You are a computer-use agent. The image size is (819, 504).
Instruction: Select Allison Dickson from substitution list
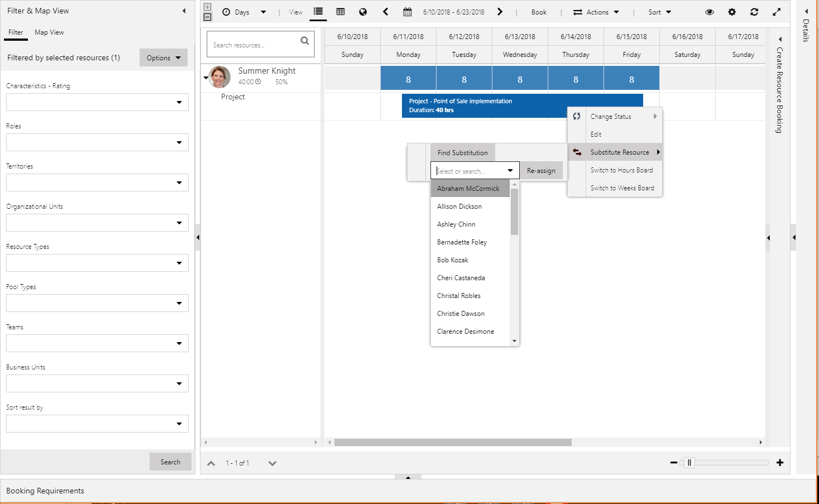click(x=459, y=207)
